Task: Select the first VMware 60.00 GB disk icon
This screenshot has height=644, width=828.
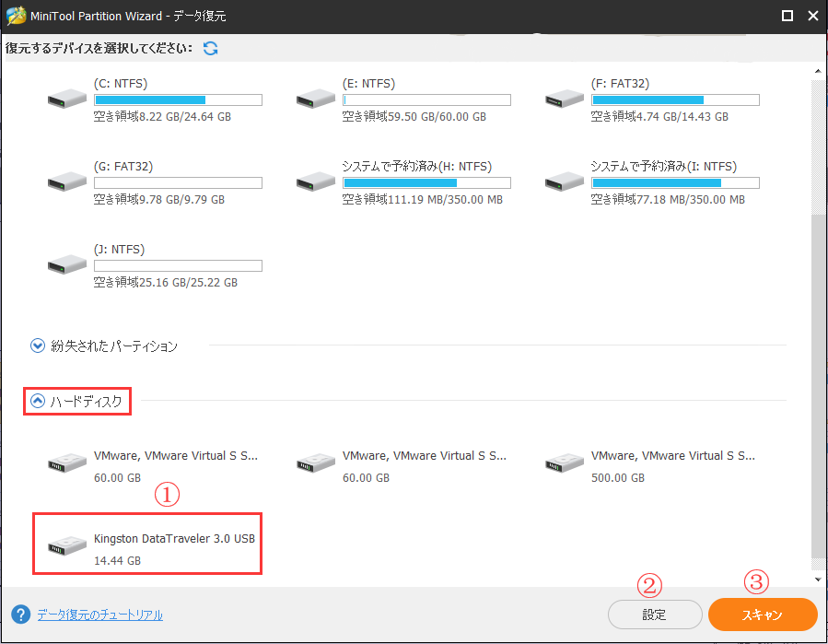Action: click(x=67, y=463)
